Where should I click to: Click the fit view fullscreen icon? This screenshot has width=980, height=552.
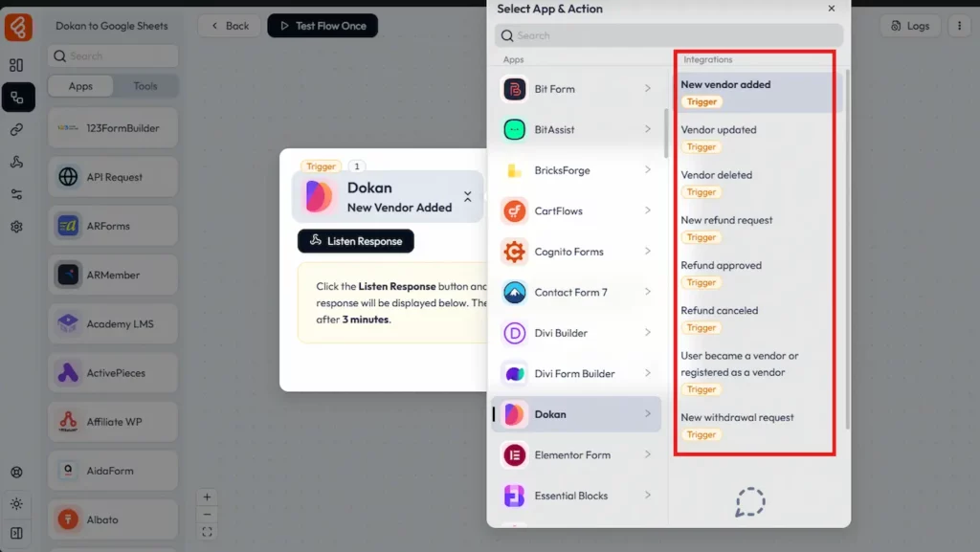(x=208, y=532)
